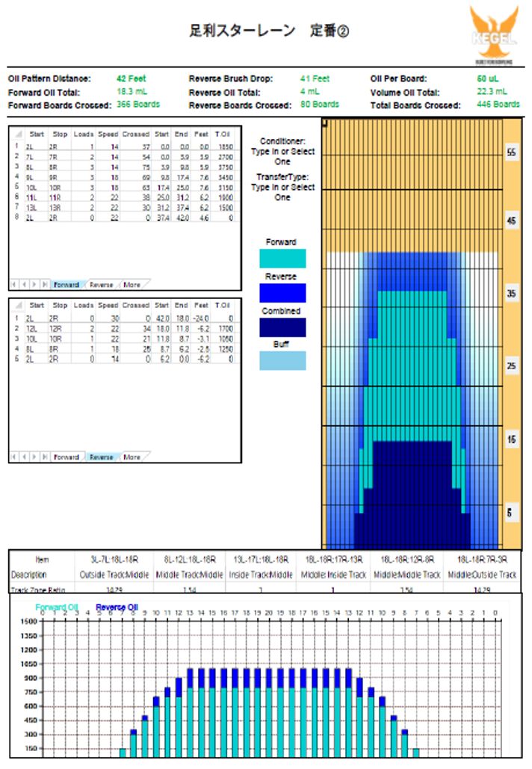Click the Buff light blue swatch
This screenshot has width=532, height=769.
[282, 361]
